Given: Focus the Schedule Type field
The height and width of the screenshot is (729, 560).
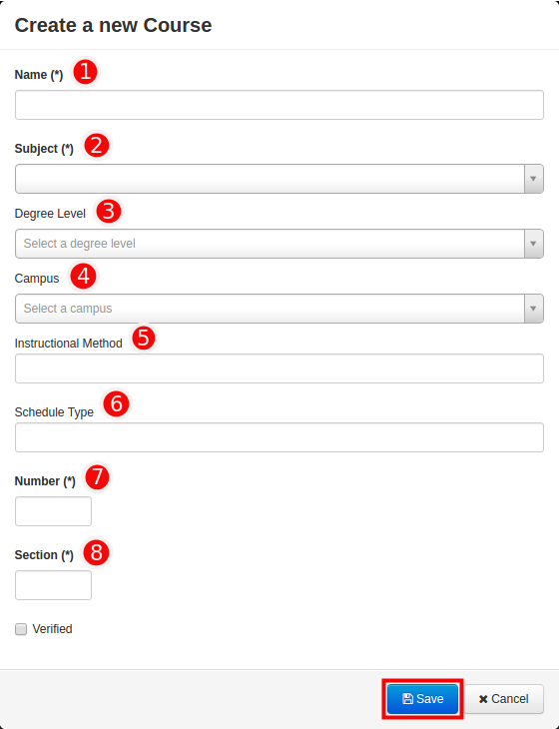Looking at the screenshot, I should click(x=280, y=437).
